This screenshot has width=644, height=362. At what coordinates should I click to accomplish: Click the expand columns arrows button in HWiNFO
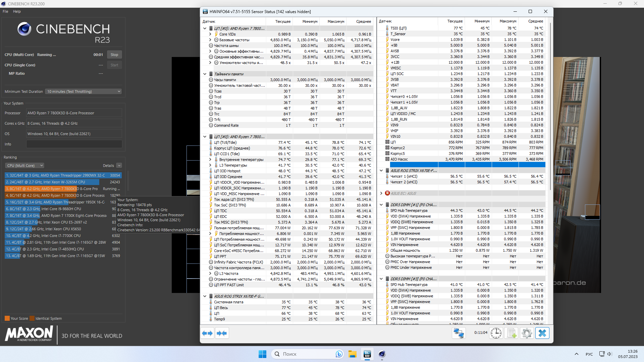pyautogui.click(x=207, y=333)
